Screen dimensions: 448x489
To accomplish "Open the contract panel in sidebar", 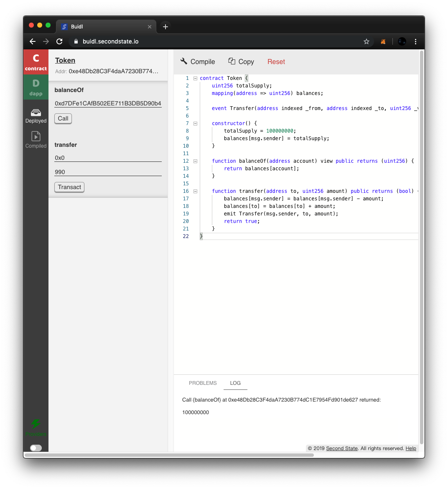I will coord(36,62).
